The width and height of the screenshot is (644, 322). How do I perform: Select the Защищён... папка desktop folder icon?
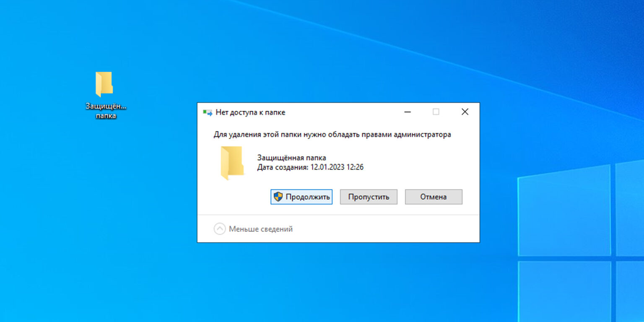click(x=104, y=84)
